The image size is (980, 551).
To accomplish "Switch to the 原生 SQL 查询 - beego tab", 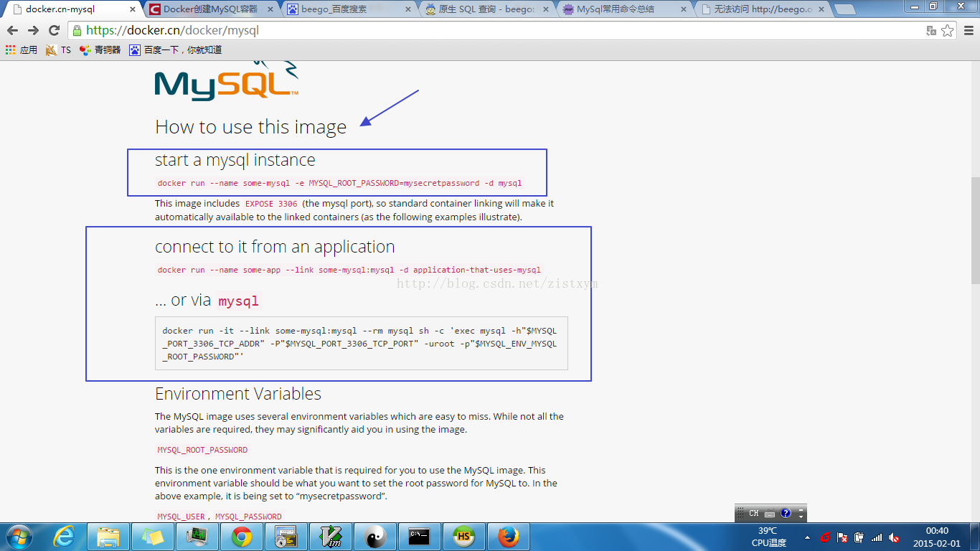I will click(x=486, y=9).
